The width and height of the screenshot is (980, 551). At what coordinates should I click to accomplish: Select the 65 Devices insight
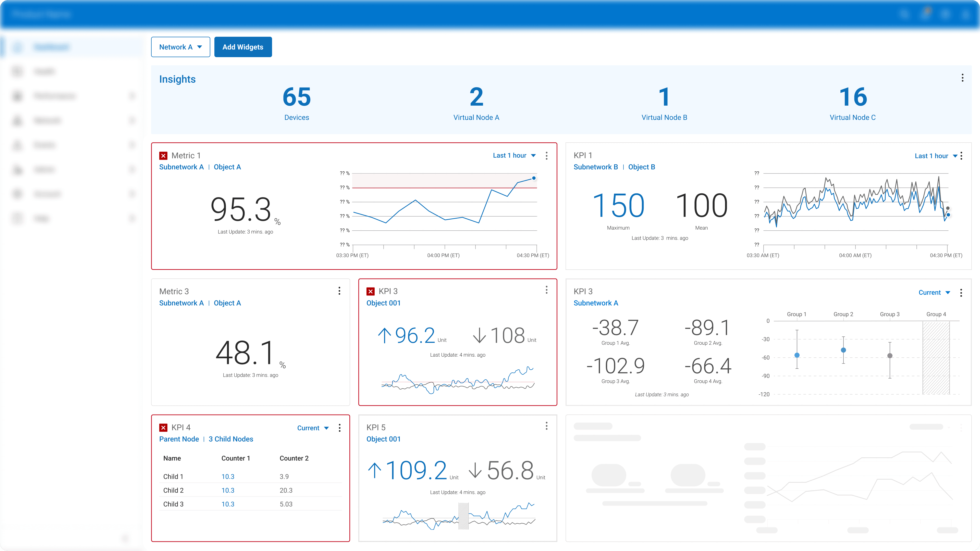tap(296, 103)
